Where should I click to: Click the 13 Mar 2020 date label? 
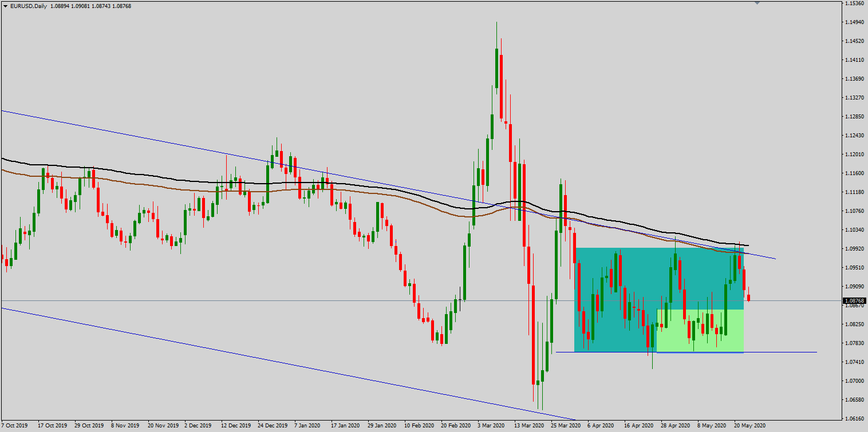(528, 426)
